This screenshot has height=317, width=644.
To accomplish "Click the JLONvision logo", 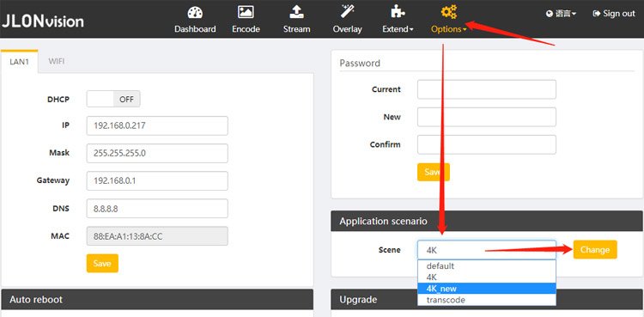I will (42, 21).
